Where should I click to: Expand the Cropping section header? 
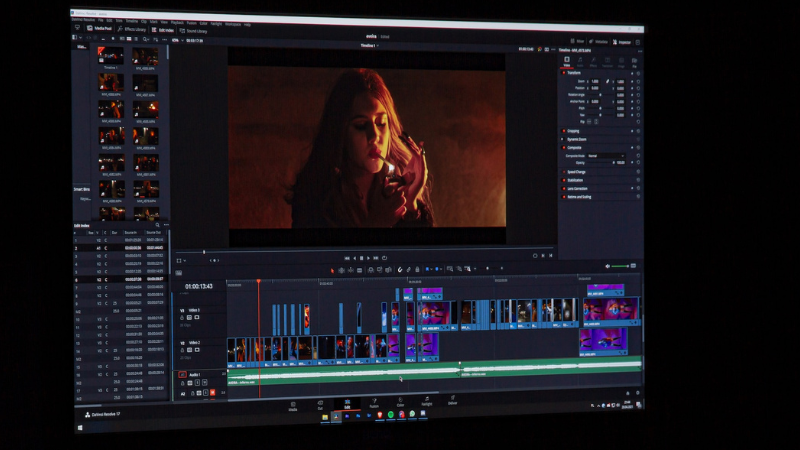[573, 131]
